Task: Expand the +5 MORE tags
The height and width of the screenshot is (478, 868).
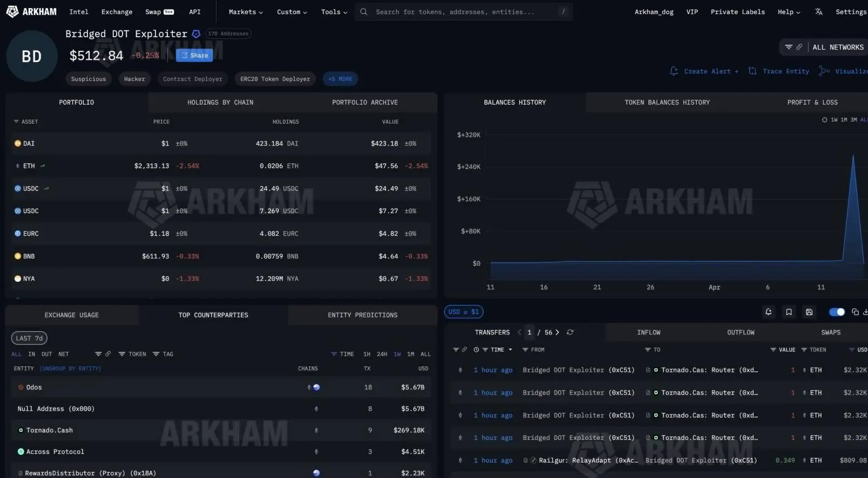Action: (x=340, y=79)
